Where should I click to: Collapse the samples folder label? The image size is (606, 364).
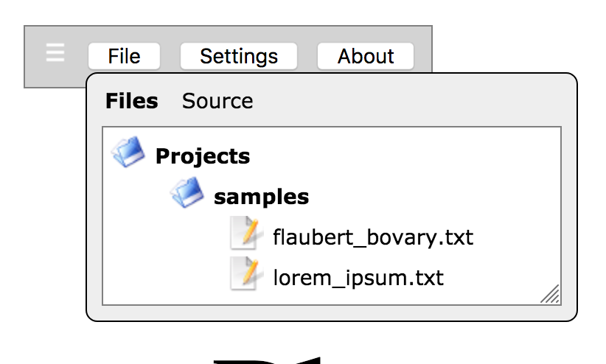261,197
